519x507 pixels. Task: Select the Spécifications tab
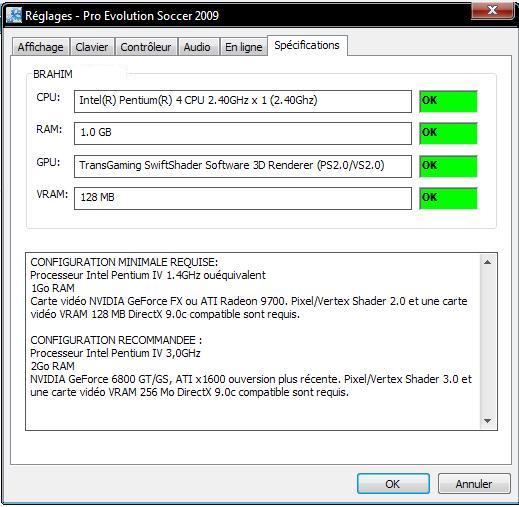[x=307, y=45]
